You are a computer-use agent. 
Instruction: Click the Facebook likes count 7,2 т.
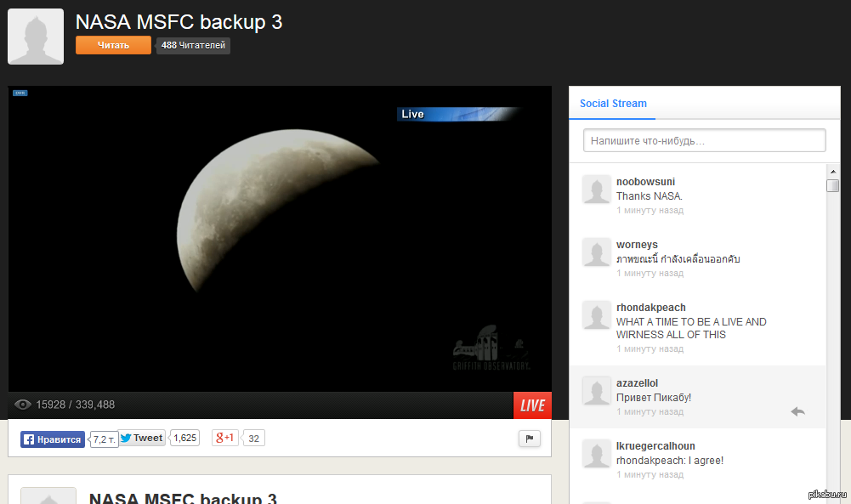pyautogui.click(x=104, y=439)
